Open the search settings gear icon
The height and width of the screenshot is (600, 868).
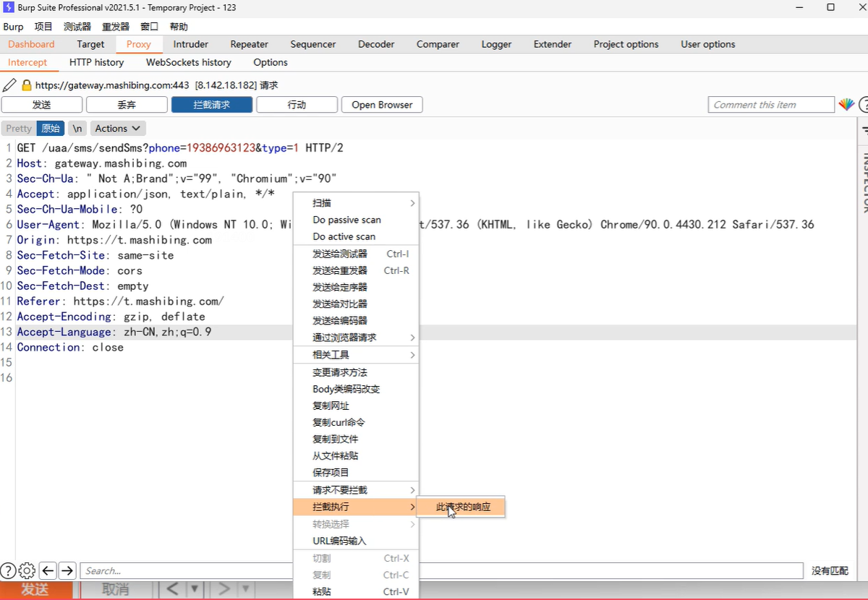(x=27, y=570)
